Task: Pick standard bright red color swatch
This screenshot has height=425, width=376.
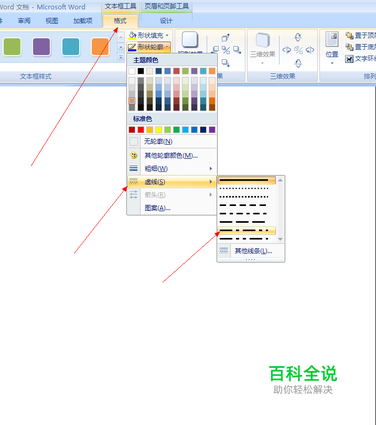Action: [141, 130]
